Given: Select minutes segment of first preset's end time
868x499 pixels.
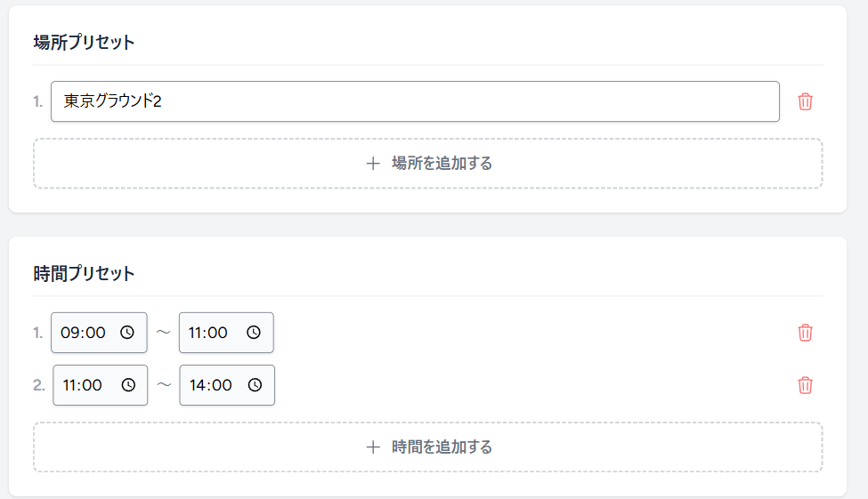Looking at the screenshot, I should click(219, 333).
